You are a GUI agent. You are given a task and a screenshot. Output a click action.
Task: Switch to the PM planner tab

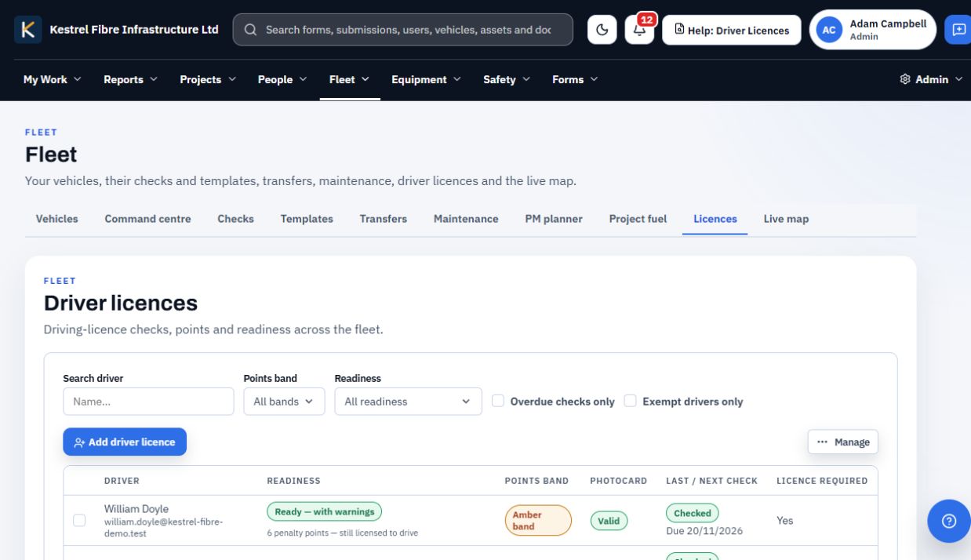554,219
